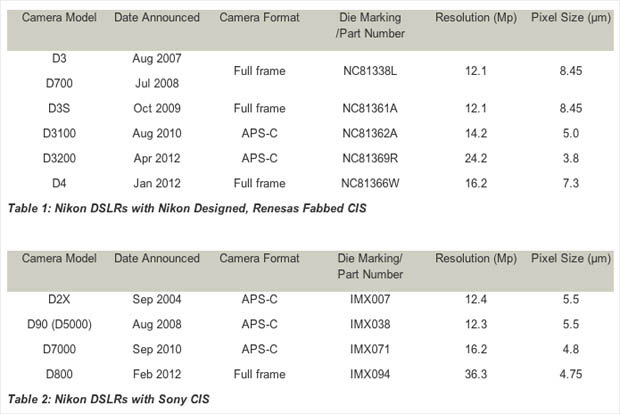The image size is (620, 414).
Task: Select the D800 row pixel size 4.75
Action: [x=571, y=374]
